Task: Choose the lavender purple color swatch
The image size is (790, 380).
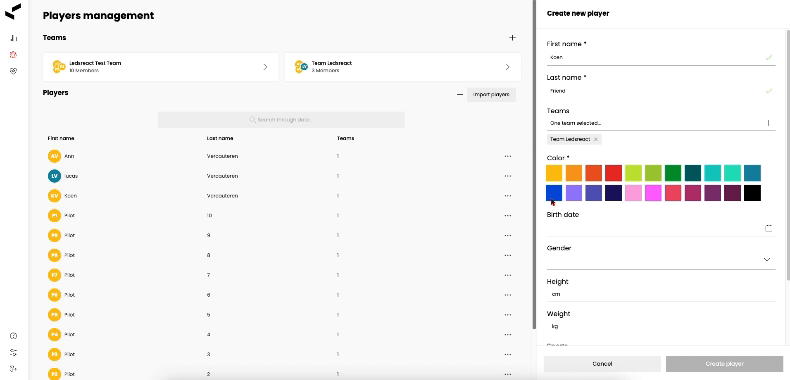Action: pyautogui.click(x=574, y=193)
